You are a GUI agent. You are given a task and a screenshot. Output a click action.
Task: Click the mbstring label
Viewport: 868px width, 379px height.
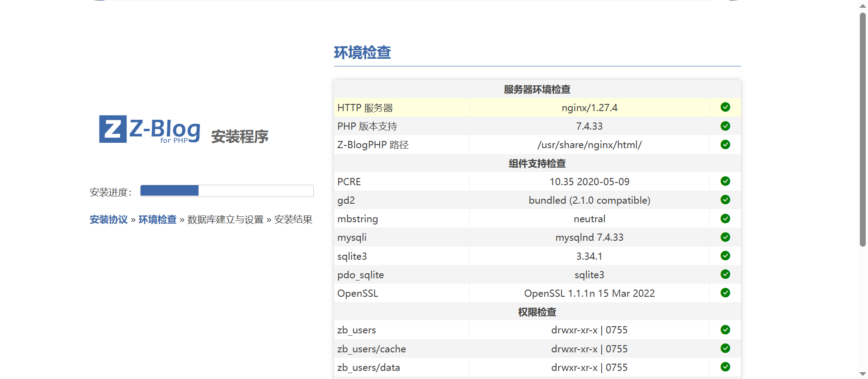click(358, 219)
